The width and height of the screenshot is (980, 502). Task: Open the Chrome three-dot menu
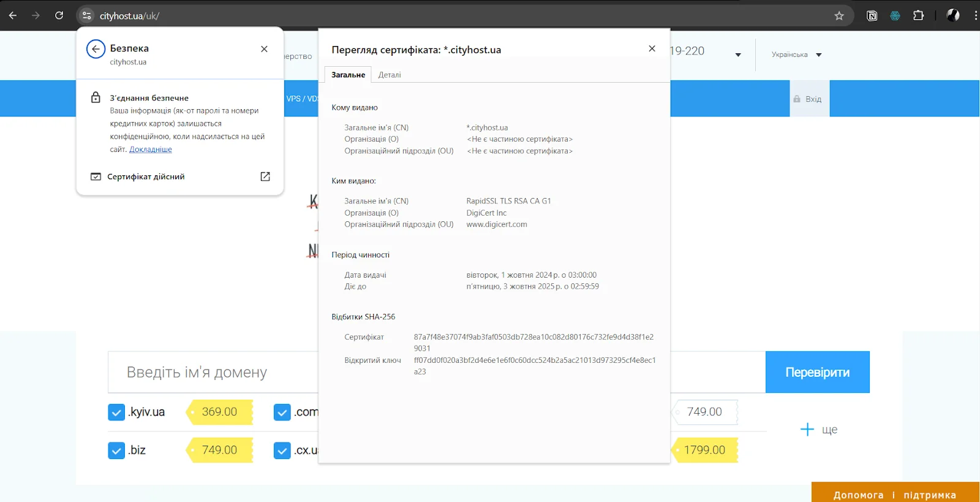pyautogui.click(x=976, y=15)
